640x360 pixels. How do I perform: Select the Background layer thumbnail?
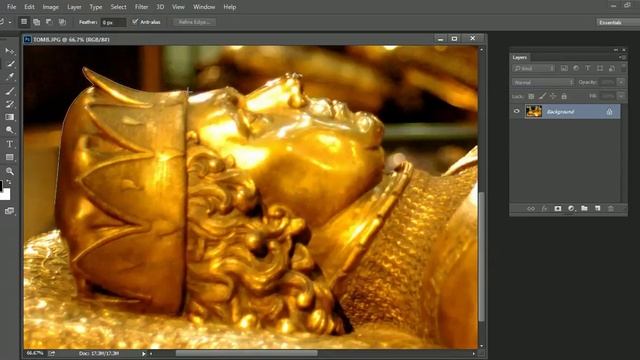point(533,111)
